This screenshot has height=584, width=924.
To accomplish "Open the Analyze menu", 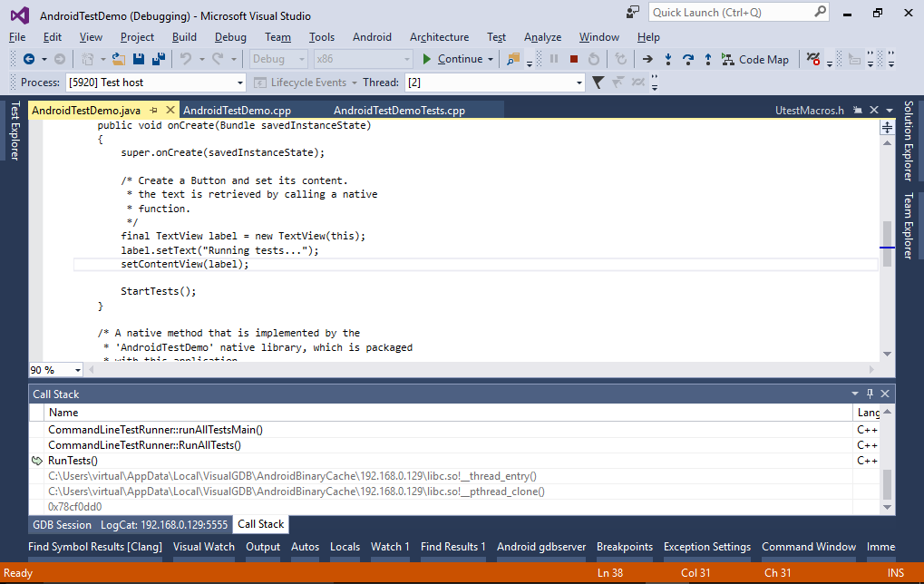I will click(x=542, y=37).
